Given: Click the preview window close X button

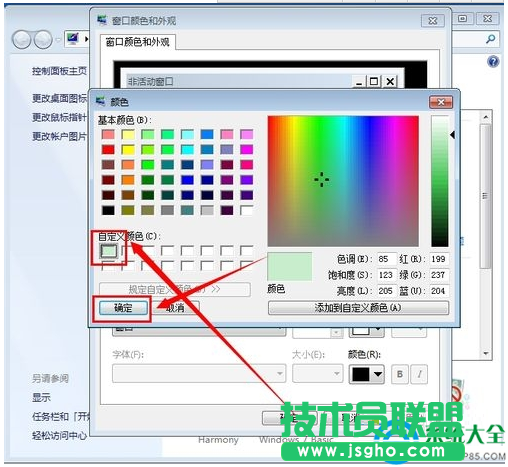Looking at the screenshot, I should pyautogui.click(x=390, y=81).
